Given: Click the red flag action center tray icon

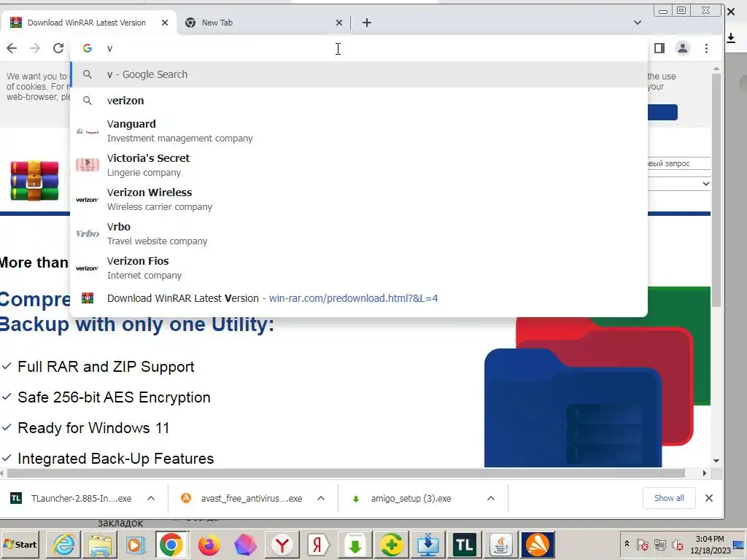Looking at the screenshot, I should [x=642, y=545].
